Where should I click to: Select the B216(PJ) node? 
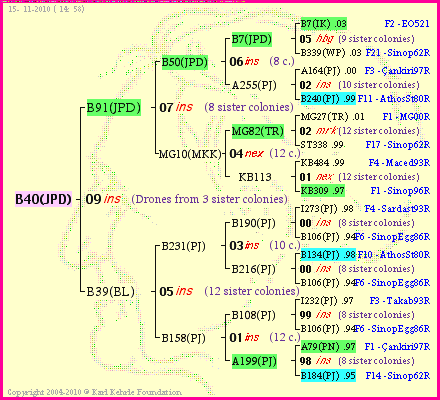pyautogui.click(x=253, y=269)
